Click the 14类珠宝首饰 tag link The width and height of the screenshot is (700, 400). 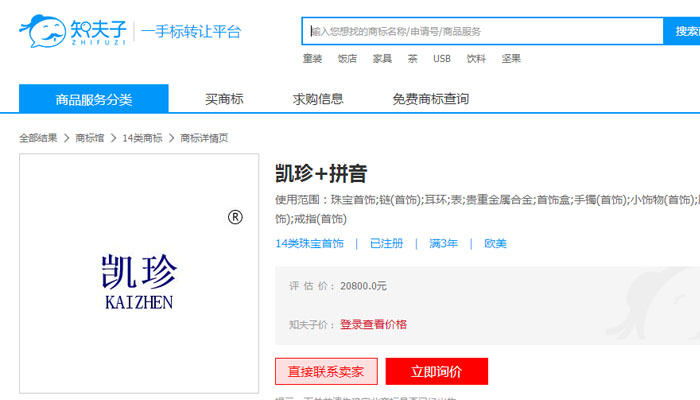(309, 243)
